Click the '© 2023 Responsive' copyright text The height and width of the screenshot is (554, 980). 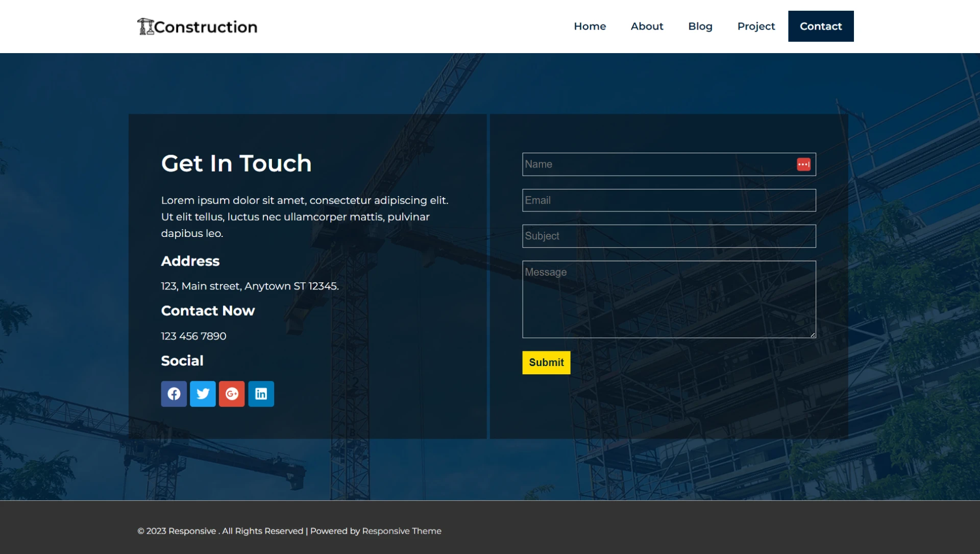[177, 531]
